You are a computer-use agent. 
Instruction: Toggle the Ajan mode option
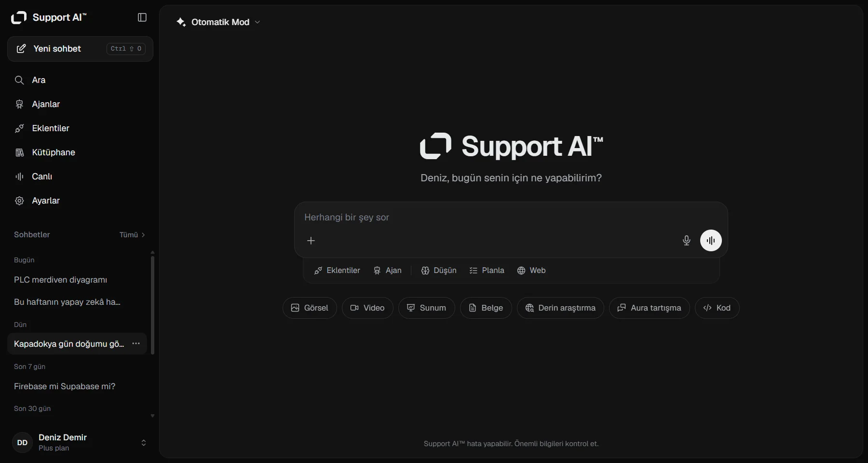388,271
